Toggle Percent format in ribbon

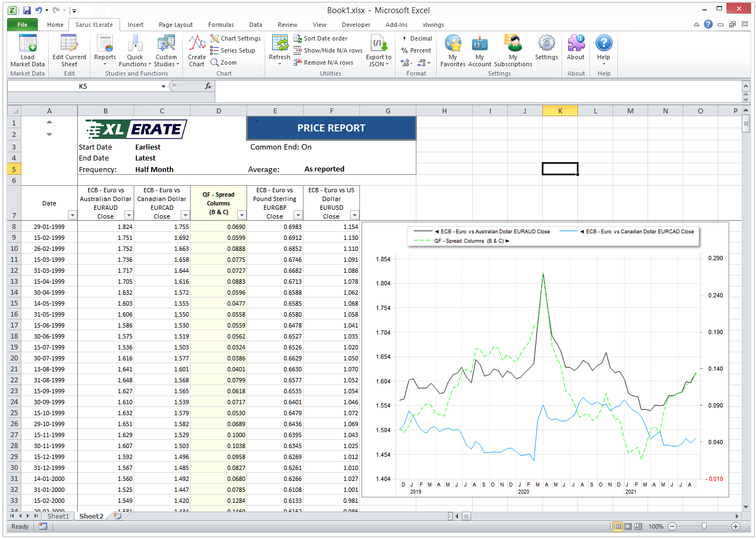(x=416, y=50)
